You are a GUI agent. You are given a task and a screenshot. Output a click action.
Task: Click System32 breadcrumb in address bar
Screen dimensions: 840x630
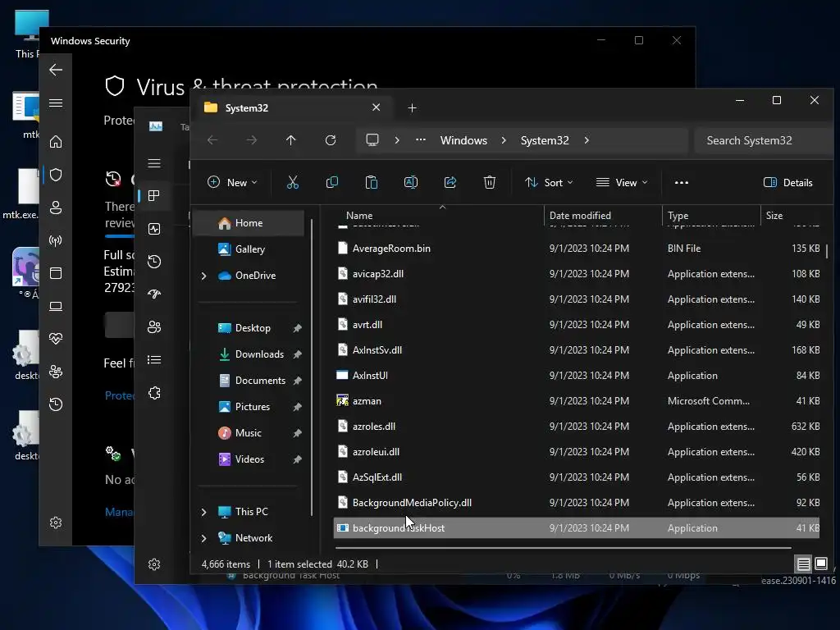545,140
